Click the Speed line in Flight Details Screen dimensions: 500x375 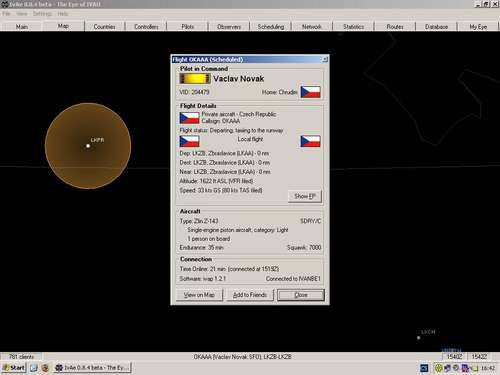click(x=221, y=190)
